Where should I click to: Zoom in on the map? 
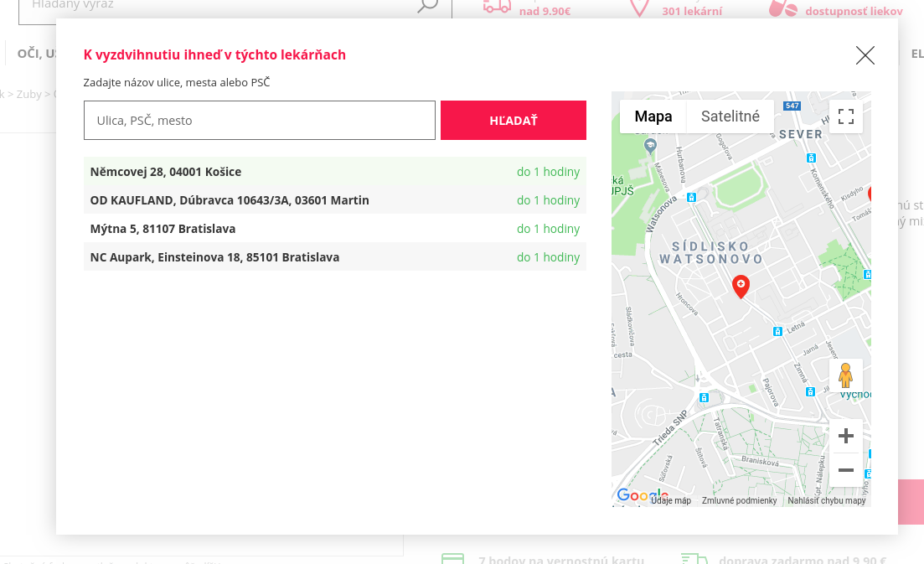click(x=845, y=436)
